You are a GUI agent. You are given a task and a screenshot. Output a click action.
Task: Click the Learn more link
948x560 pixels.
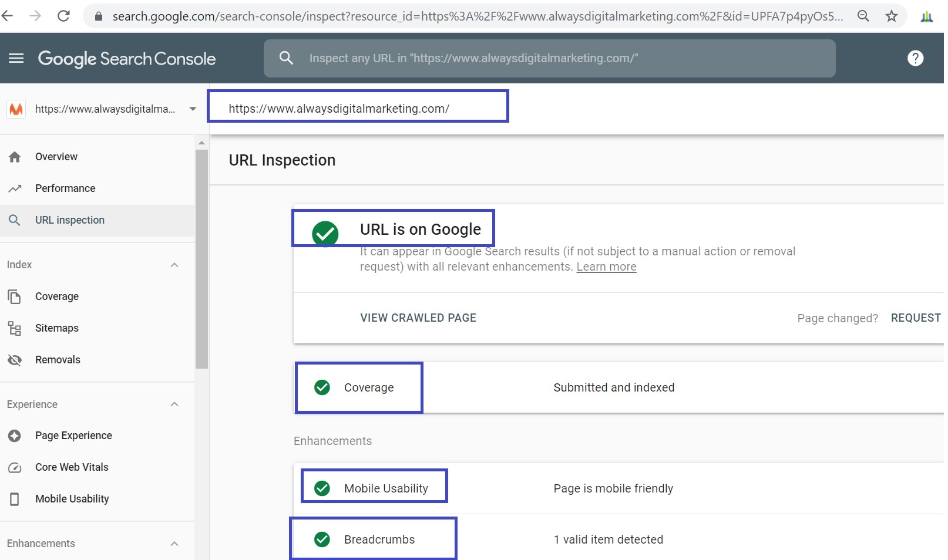pyautogui.click(x=606, y=266)
